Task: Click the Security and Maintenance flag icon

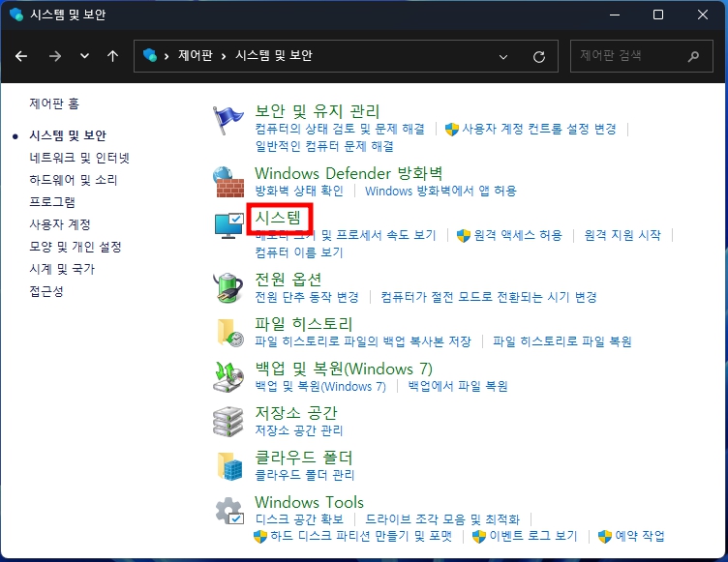Action: (x=227, y=120)
